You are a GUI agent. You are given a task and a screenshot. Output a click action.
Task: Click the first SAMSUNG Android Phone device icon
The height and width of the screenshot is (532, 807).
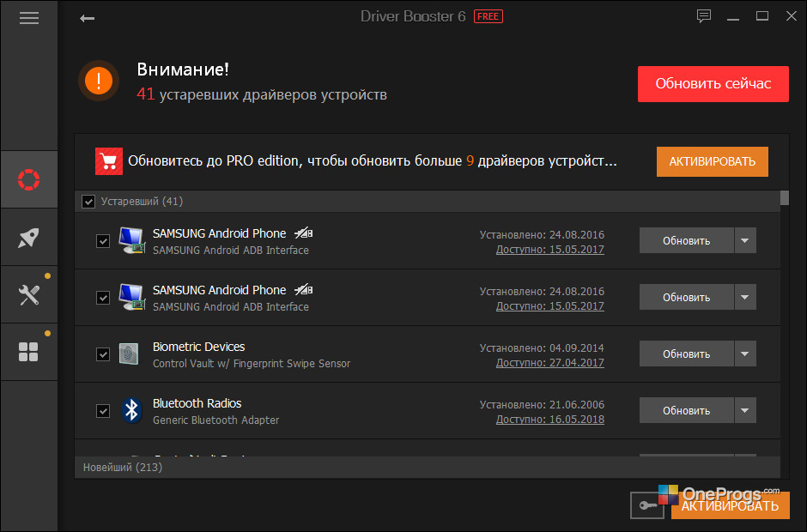[x=131, y=240]
